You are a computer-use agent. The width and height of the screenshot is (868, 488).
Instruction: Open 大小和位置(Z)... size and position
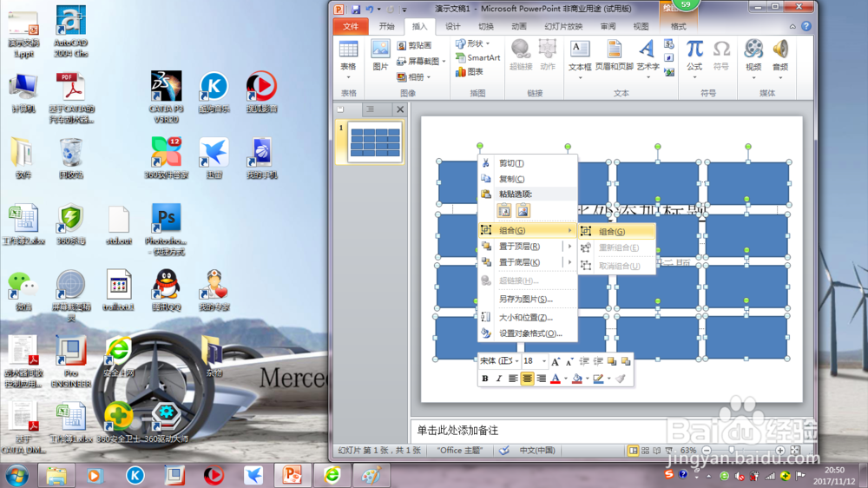point(528,318)
